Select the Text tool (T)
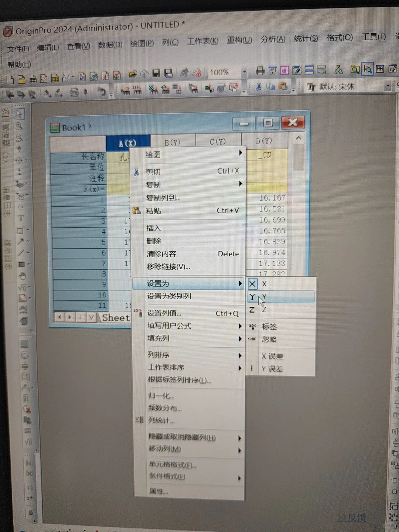The image size is (399, 532). click(x=21, y=218)
